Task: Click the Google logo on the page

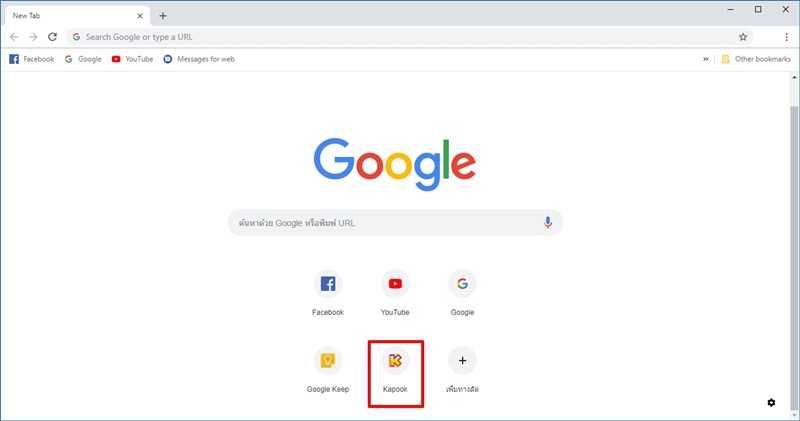Action: click(395, 164)
